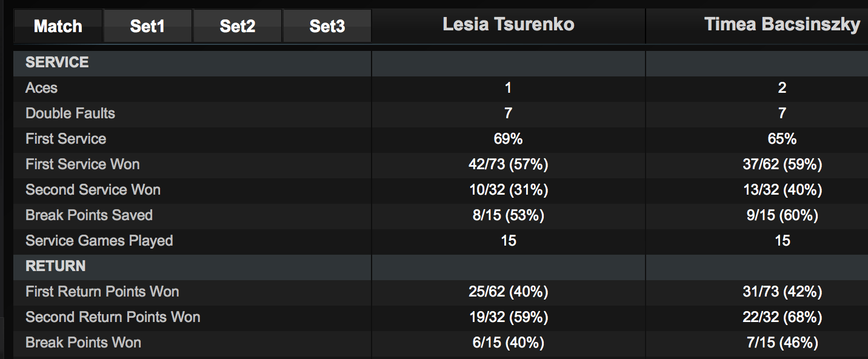This screenshot has height=359, width=868.
Task: Click Tsurenko's 42/73 (57%) value
Action: coord(508,164)
